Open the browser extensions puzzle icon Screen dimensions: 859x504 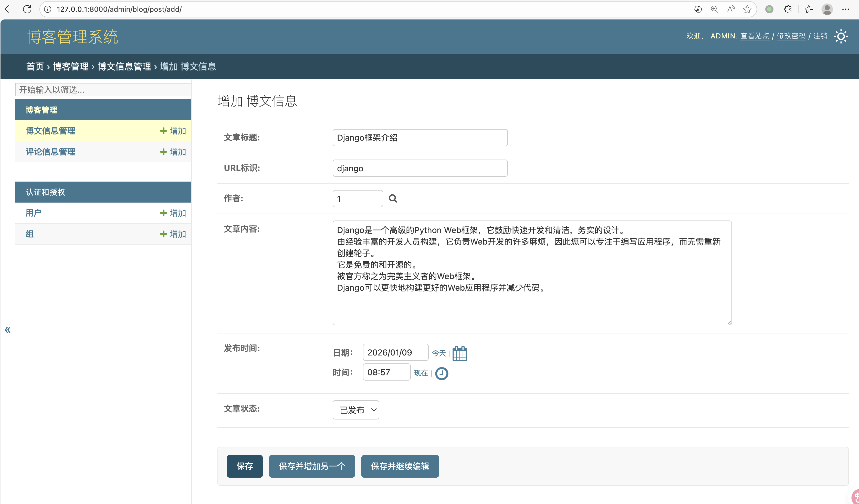(788, 9)
